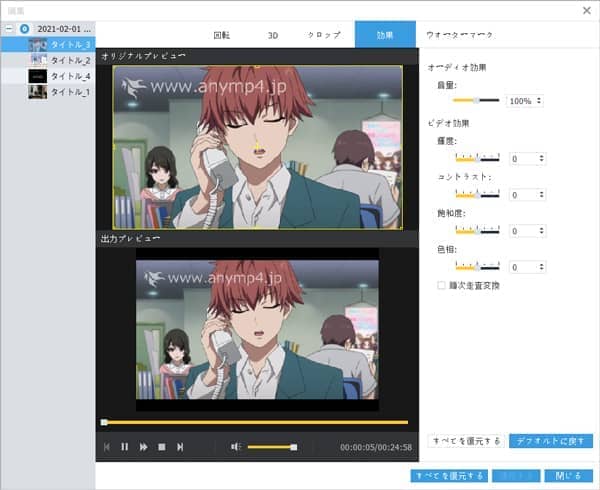Select the 効果 tab
Image resolution: width=600 pixels, height=490 pixels.
click(x=385, y=34)
